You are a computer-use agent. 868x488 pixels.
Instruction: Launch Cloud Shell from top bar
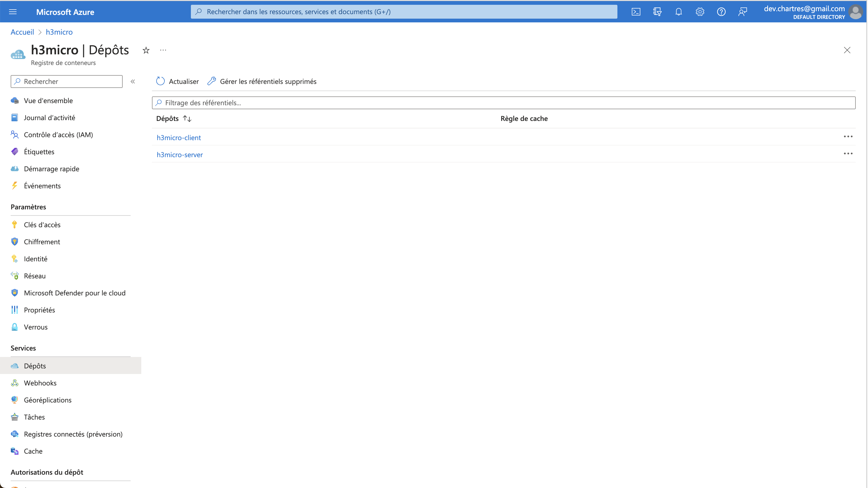pos(636,12)
